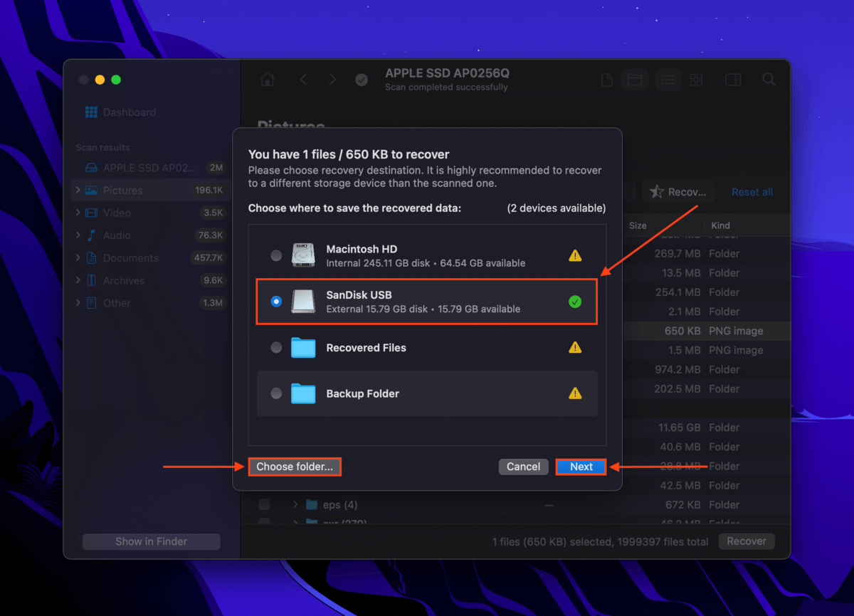This screenshot has height=616, width=854.
Task: Click the Recovered Files folder icon
Action: (x=303, y=348)
